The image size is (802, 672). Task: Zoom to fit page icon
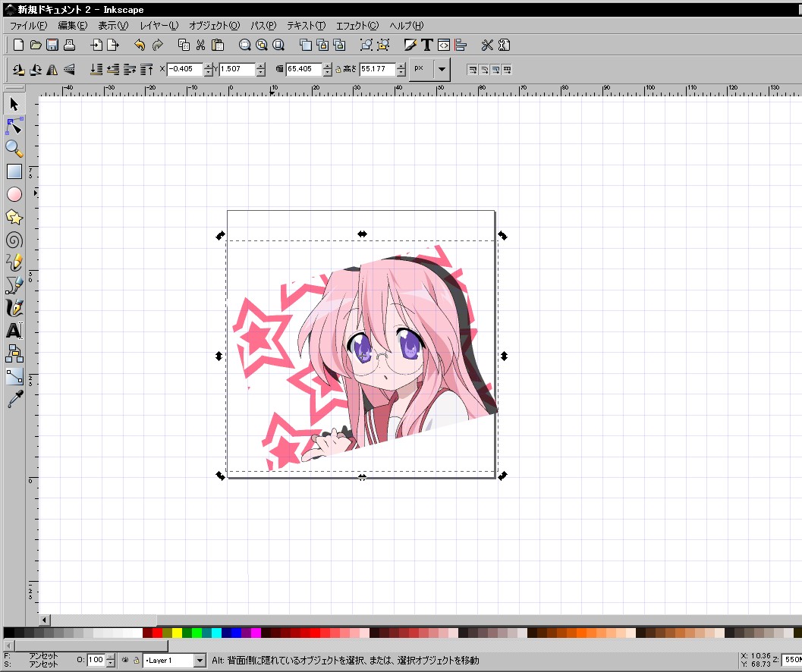point(278,45)
